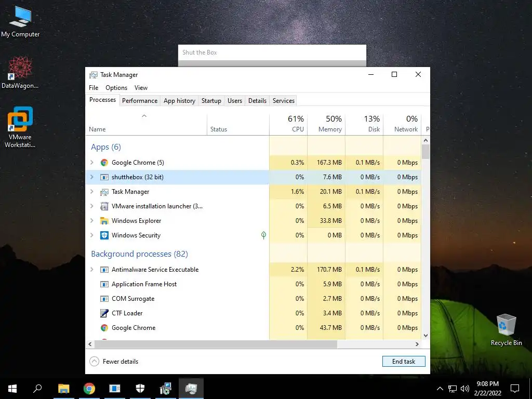
Task: Click the VMware installation launcher icon
Action: tap(104, 206)
